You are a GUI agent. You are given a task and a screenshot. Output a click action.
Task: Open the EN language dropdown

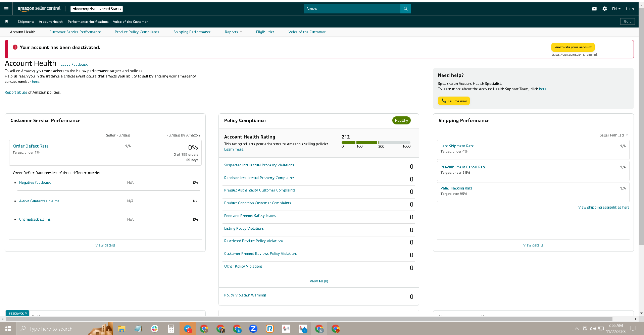point(616,9)
